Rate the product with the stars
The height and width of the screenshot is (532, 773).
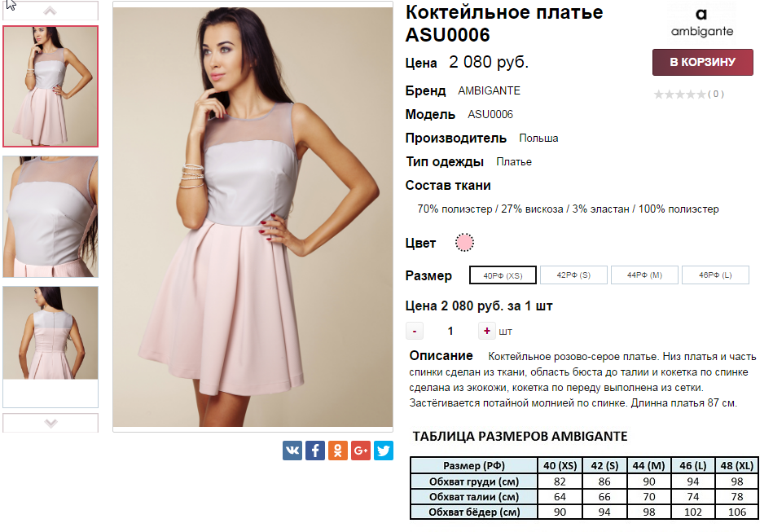point(680,95)
